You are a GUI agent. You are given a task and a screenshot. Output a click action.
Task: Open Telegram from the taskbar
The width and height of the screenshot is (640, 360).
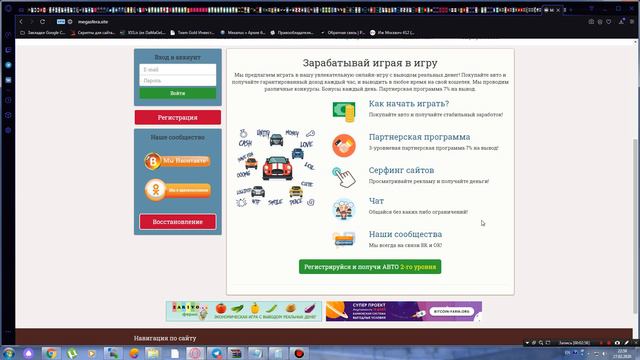pyautogui.click(x=216, y=353)
